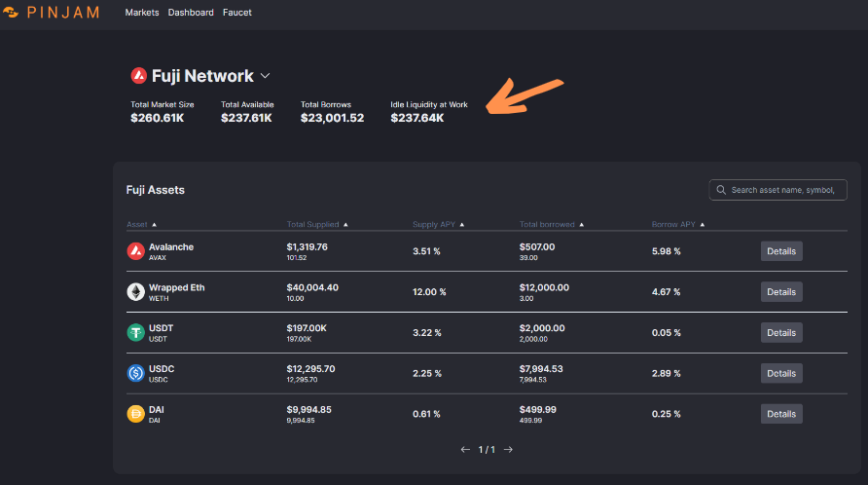Go to next page arrow
868x485 pixels.
point(508,450)
